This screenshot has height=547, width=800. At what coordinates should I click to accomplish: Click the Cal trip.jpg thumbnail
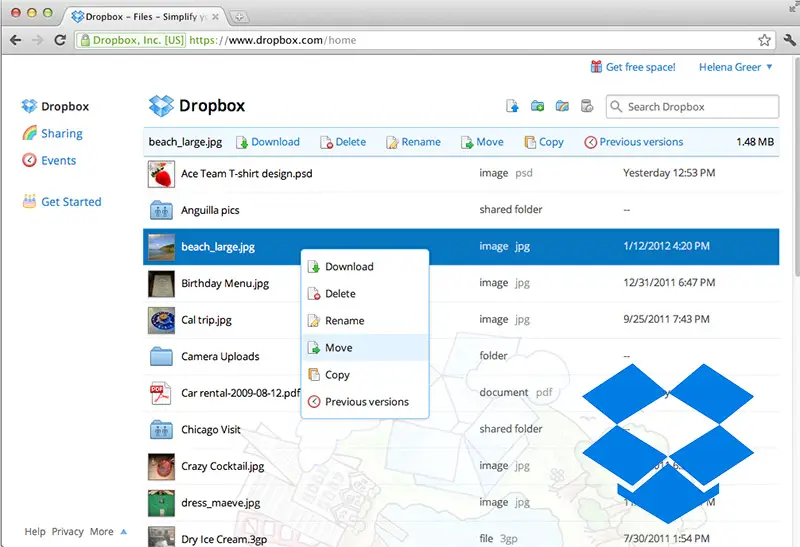pyautogui.click(x=161, y=320)
